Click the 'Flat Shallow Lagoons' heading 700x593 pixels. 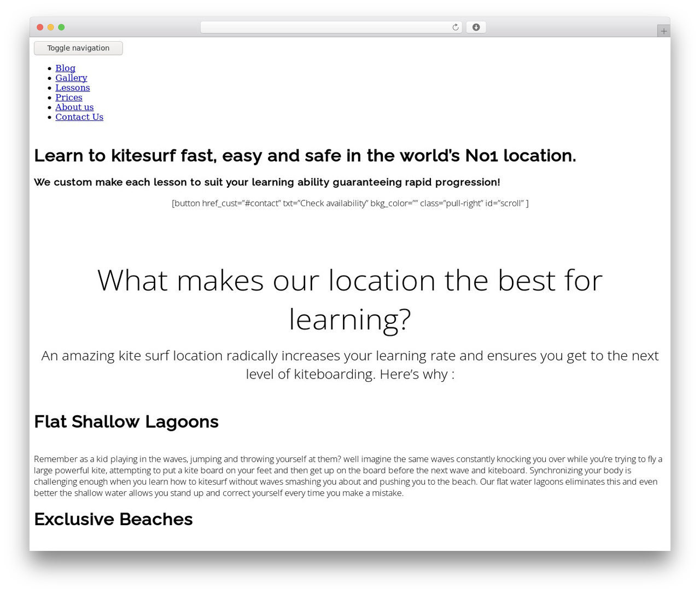[x=126, y=422]
